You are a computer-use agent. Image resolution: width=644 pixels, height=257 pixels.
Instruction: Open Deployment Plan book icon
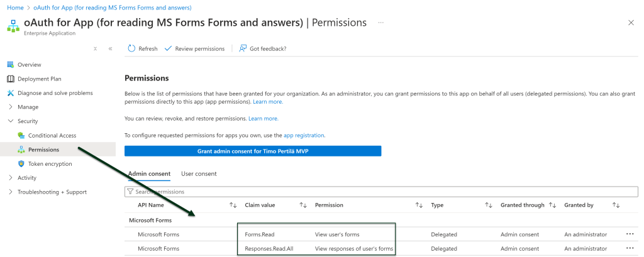click(11, 79)
